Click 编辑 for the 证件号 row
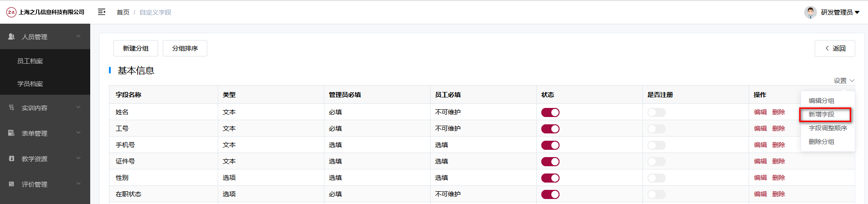The height and width of the screenshot is (204, 868). [x=760, y=161]
